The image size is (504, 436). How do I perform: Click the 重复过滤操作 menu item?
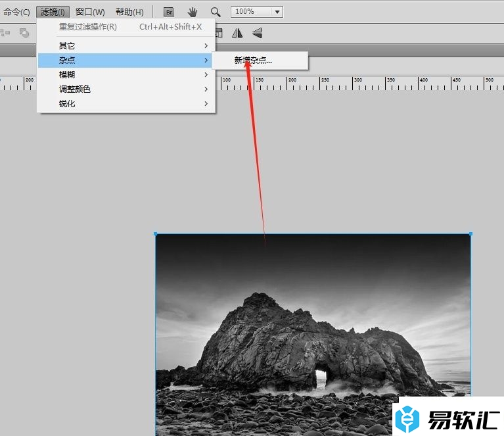click(x=88, y=27)
